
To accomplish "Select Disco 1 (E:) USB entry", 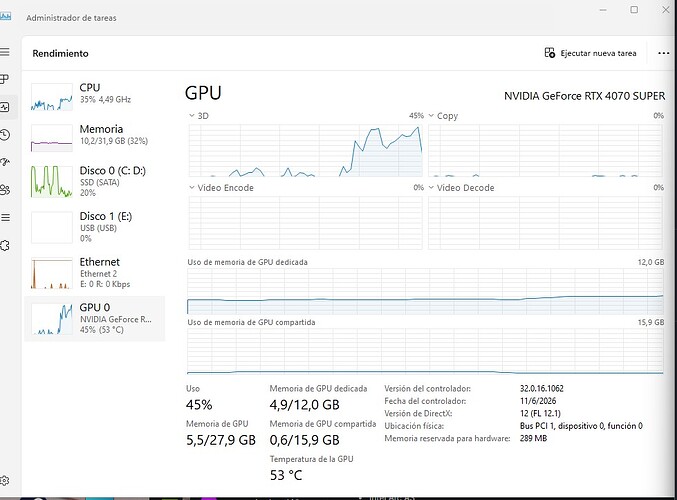I will coord(95,228).
